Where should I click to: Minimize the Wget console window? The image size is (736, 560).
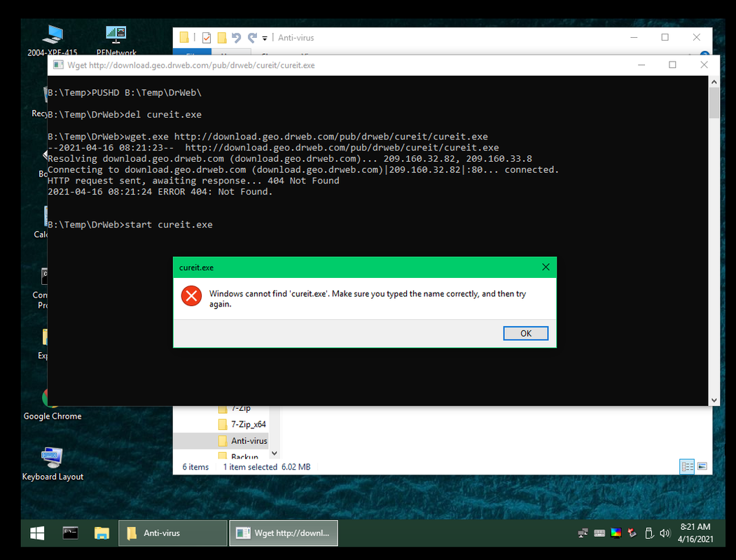(x=641, y=64)
